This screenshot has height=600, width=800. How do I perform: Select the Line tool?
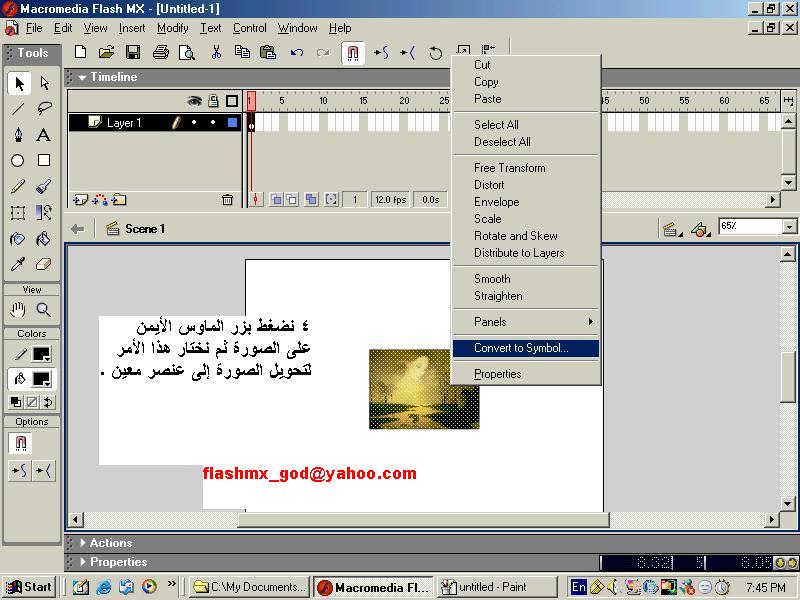(18, 109)
